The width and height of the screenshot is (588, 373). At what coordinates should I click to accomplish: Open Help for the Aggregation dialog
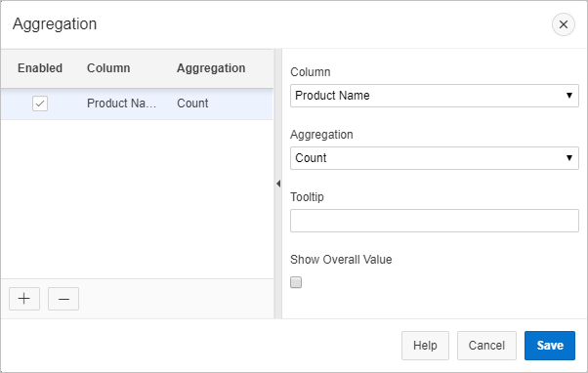[x=425, y=346]
